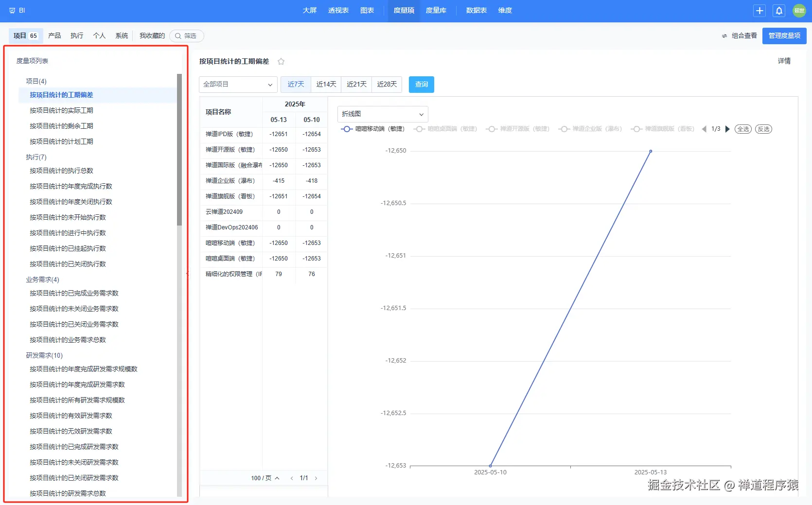Screen dimensions: 812x505
Task: Click the plus create icon in header
Action: point(759,11)
